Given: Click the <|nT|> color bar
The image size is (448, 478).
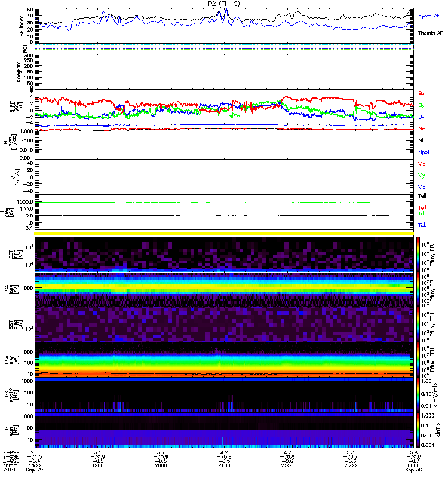Looking at the screenshot, I should click(x=418, y=430).
